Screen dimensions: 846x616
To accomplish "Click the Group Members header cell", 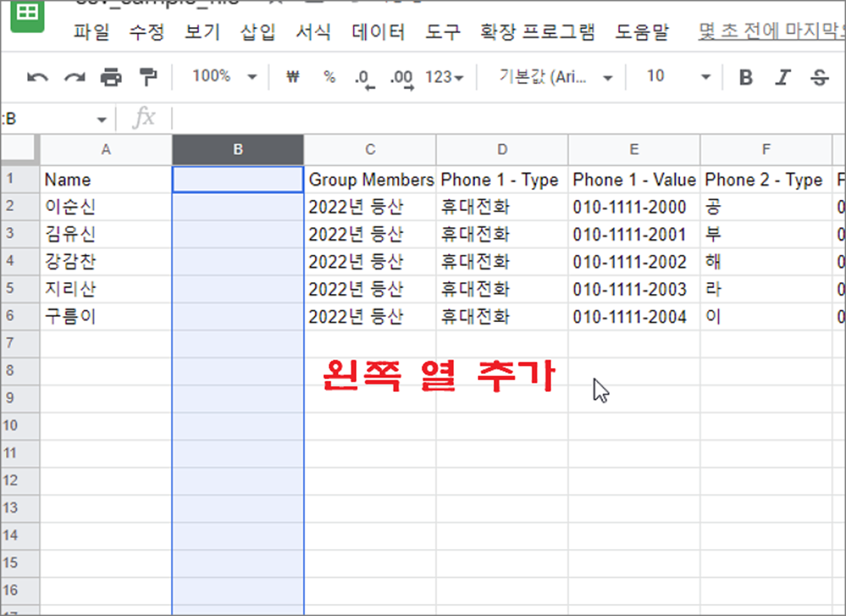I will click(x=370, y=179).
